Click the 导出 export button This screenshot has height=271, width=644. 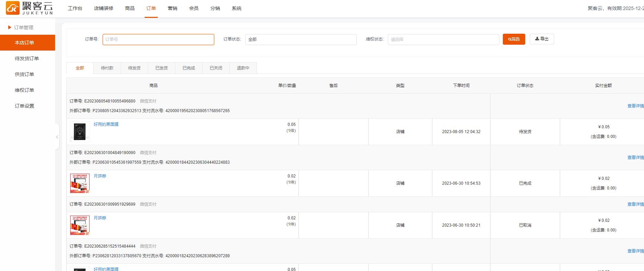tap(542, 39)
